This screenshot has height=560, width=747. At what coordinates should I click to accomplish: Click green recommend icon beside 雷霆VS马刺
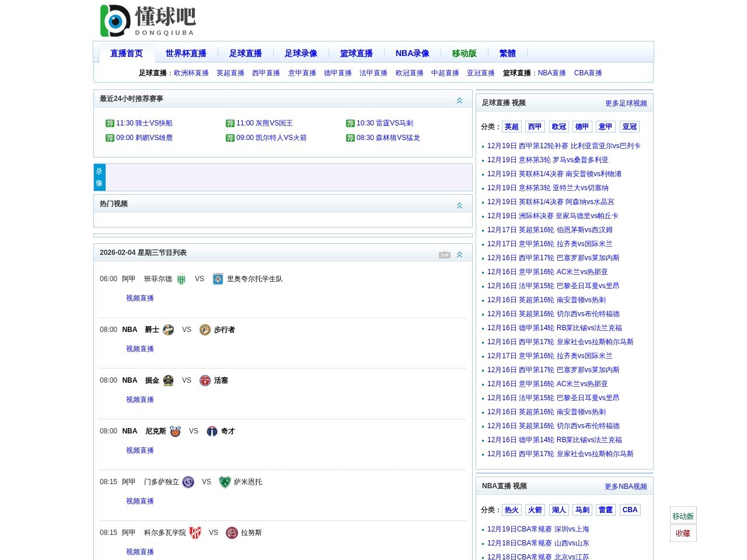pyautogui.click(x=350, y=123)
